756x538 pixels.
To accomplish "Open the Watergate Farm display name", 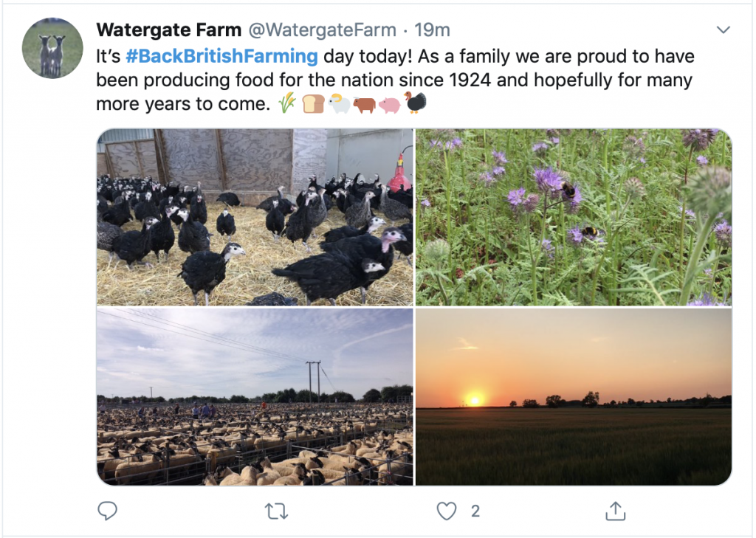I will coord(168,30).
